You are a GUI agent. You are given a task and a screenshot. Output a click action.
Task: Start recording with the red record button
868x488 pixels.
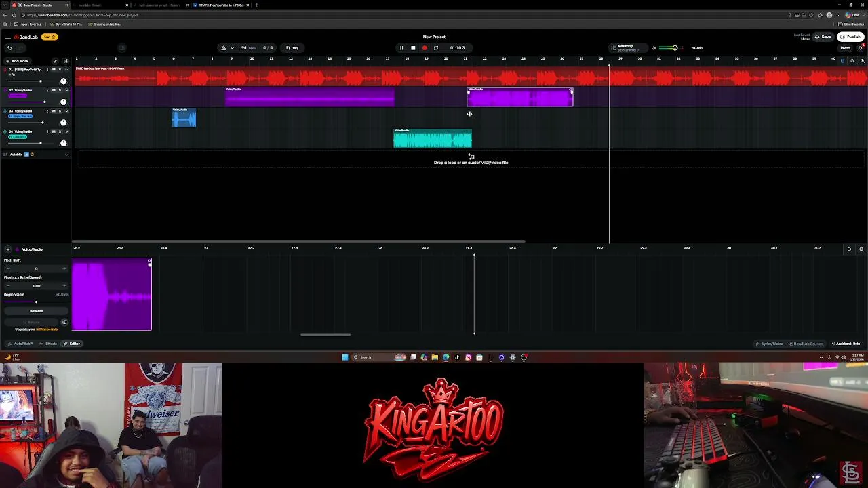(x=425, y=48)
